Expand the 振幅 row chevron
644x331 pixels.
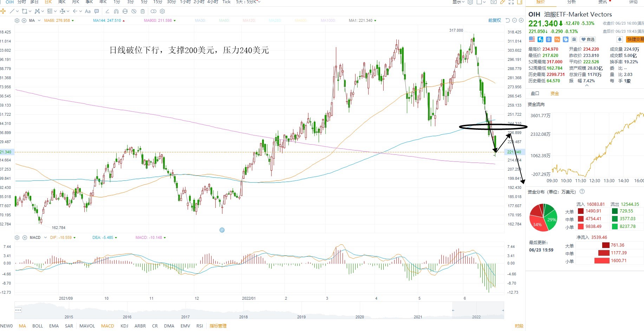point(587,85)
